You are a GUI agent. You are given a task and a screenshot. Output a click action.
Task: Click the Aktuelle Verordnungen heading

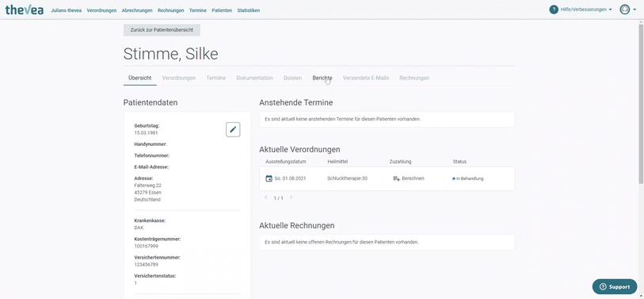(x=299, y=149)
